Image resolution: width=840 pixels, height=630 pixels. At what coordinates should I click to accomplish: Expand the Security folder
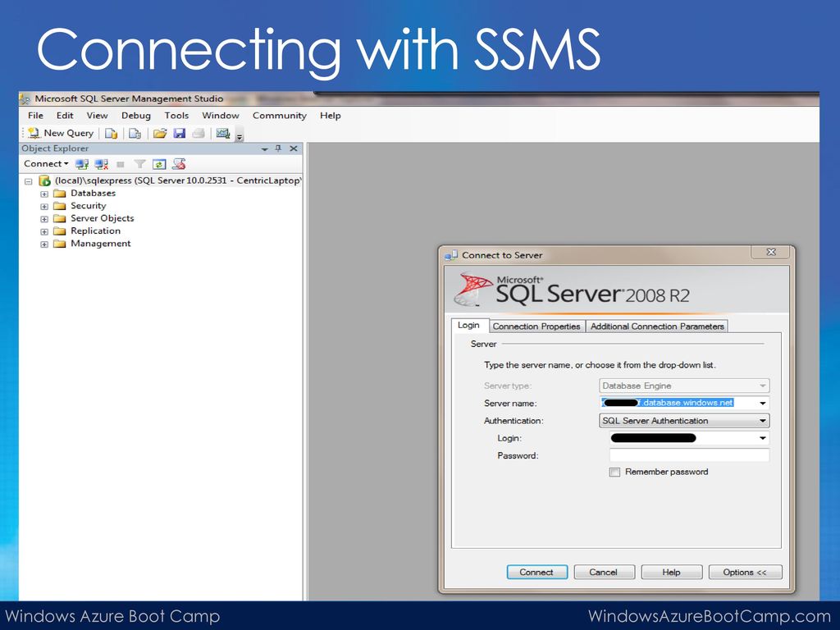[x=44, y=207]
